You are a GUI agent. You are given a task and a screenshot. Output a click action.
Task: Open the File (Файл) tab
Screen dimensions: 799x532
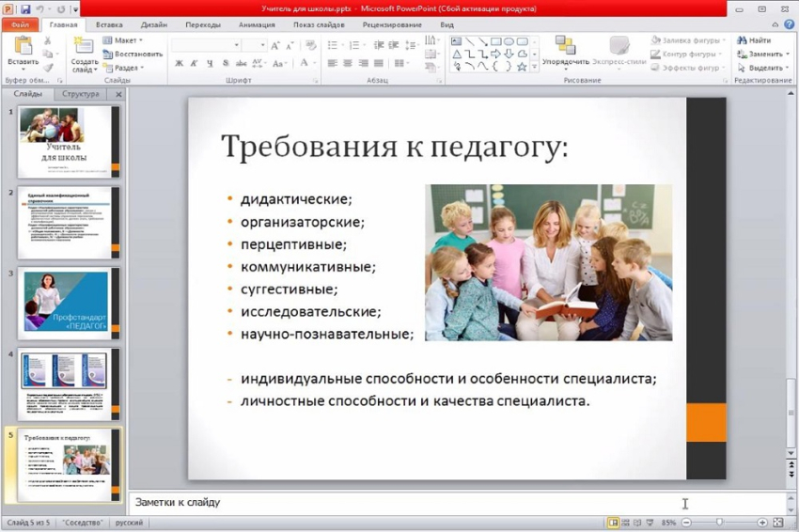pos(21,24)
